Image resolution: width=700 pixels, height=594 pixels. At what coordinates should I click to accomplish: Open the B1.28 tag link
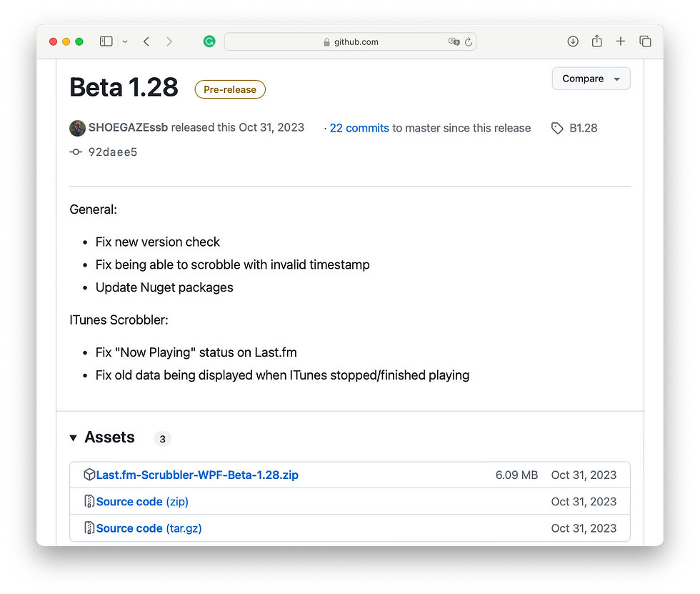pos(583,128)
